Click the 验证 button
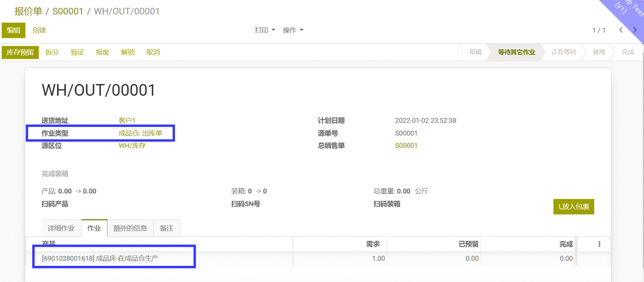644x282 pixels. tap(77, 52)
